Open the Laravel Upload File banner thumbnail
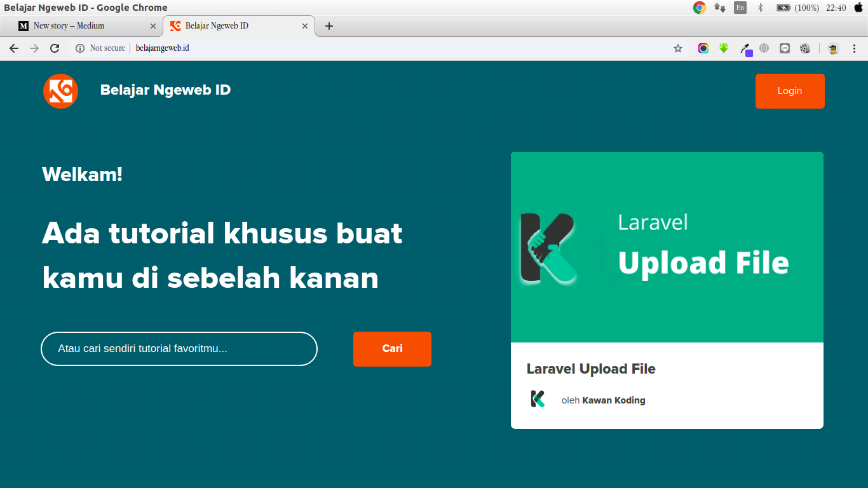 (x=667, y=247)
